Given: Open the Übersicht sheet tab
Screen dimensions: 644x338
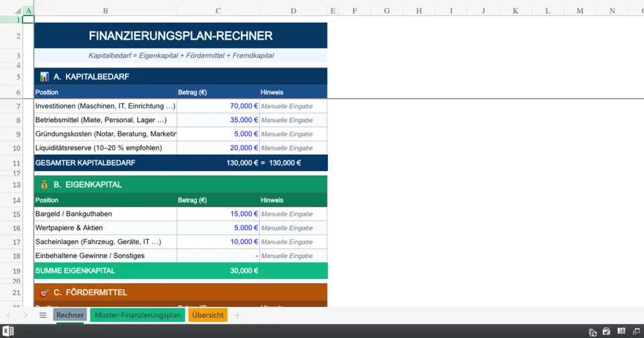Looking at the screenshot, I should [x=208, y=315].
